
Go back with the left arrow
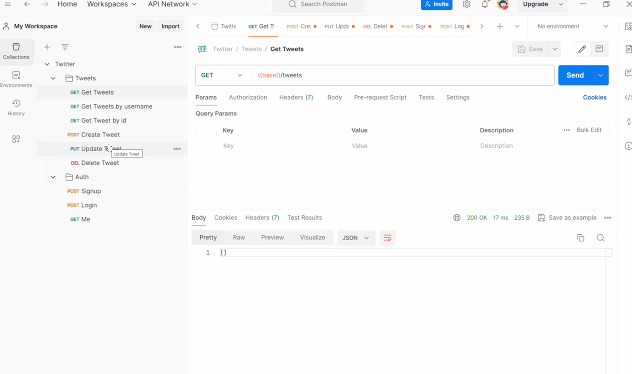tap(27, 4)
